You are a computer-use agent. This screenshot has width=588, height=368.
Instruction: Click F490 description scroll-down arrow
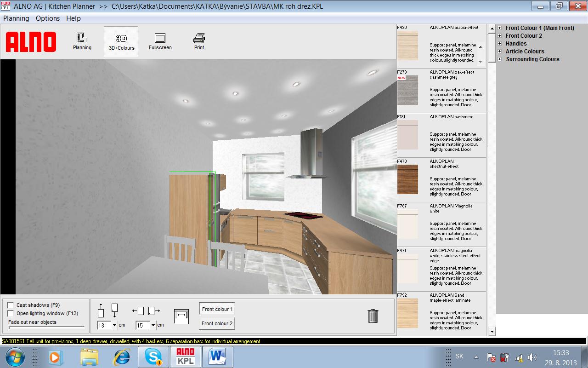(x=481, y=61)
